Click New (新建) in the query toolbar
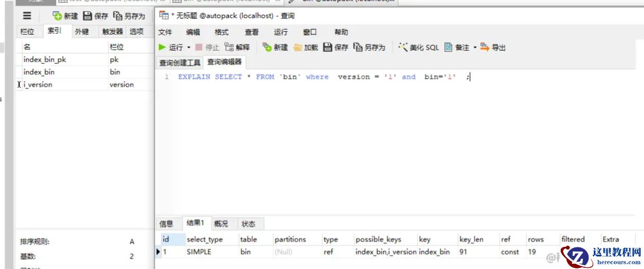The height and width of the screenshot is (269, 644). [x=275, y=47]
